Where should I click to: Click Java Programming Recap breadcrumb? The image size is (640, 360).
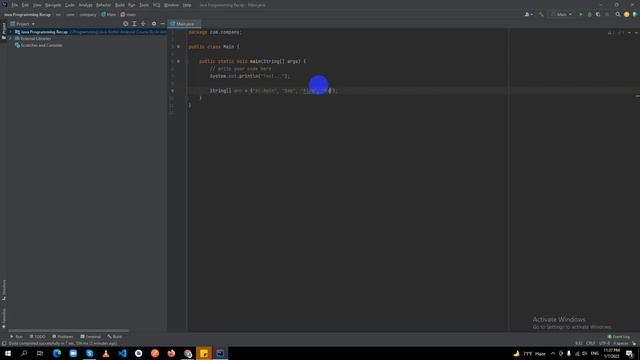[x=27, y=14]
